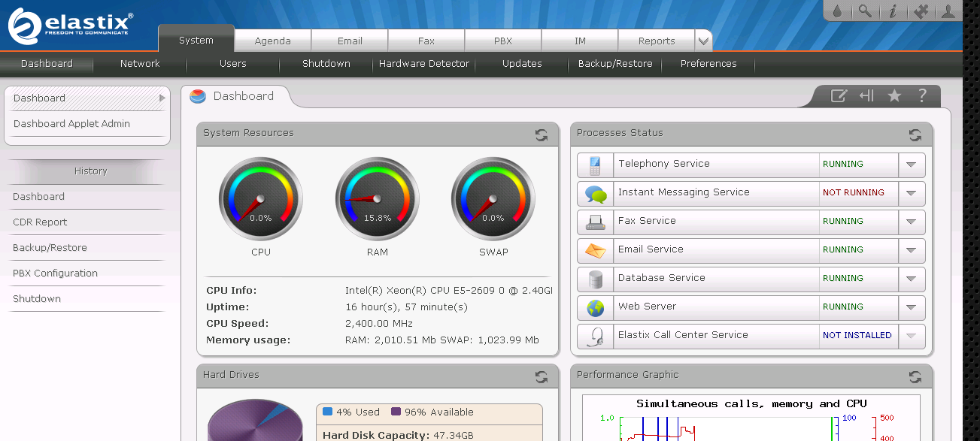Show more tabs with the chevron arrow
This screenshot has height=441, width=980.
pyautogui.click(x=703, y=41)
